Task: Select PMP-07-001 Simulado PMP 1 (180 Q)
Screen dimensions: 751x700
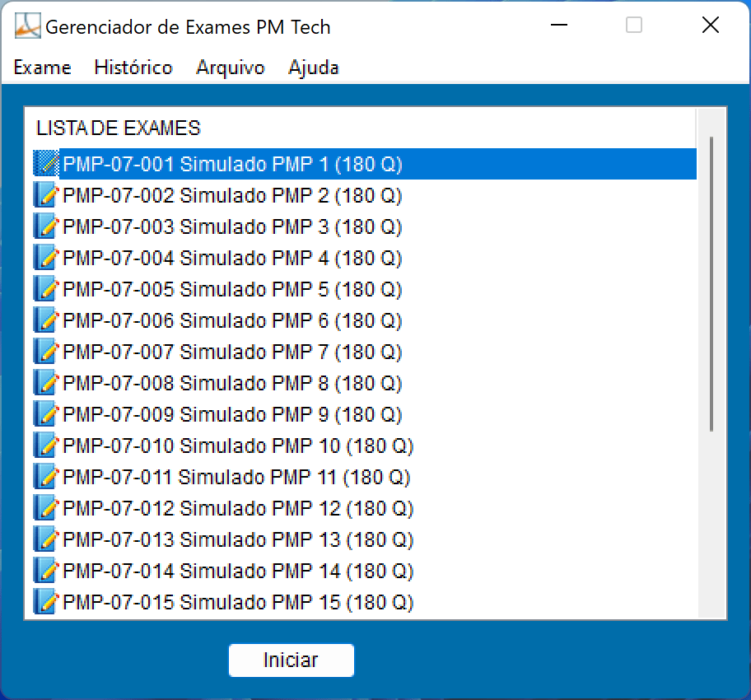Action: click(365, 164)
